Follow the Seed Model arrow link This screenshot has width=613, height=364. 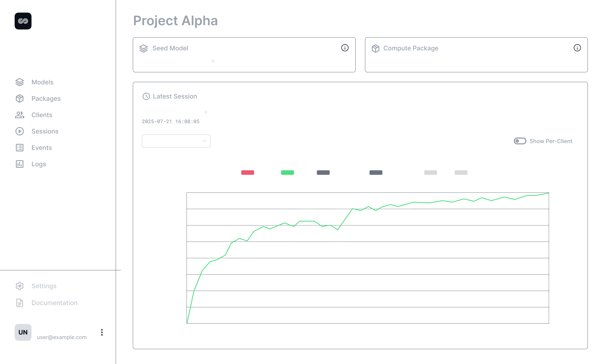[212, 61]
